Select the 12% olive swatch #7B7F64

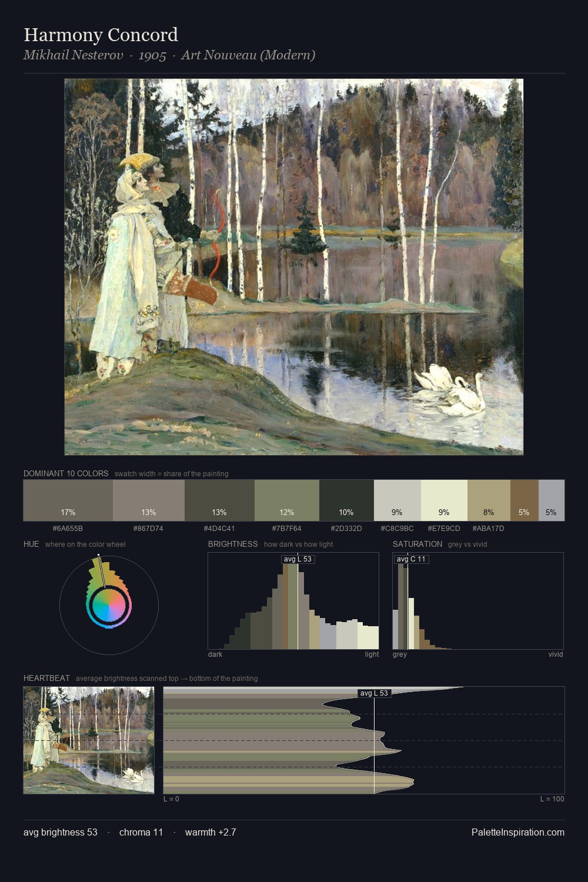click(x=287, y=500)
